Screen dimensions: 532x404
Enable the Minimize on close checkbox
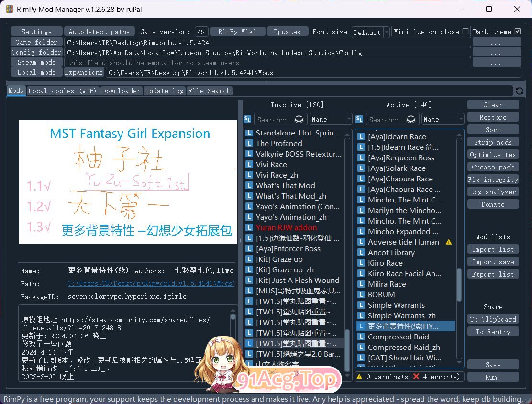pos(465,32)
